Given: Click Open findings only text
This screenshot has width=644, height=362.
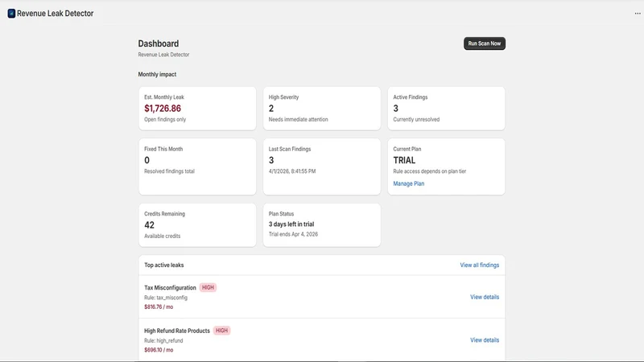Looking at the screenshot, I should coord(165,119).
